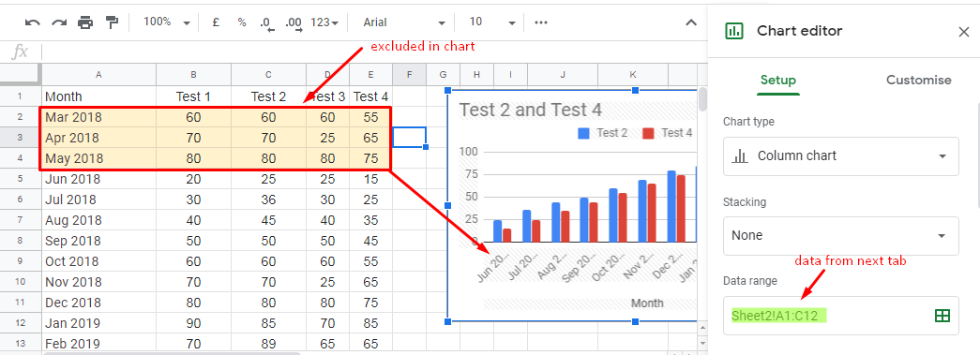The image size is (980, 355).
Task: Click the redo arrow icon
Action: coord(59,22)
